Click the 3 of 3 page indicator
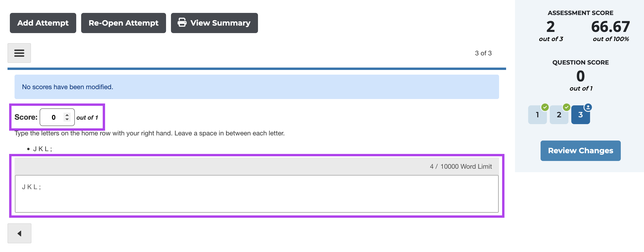The image size is (644, 252). click(483, 53)
